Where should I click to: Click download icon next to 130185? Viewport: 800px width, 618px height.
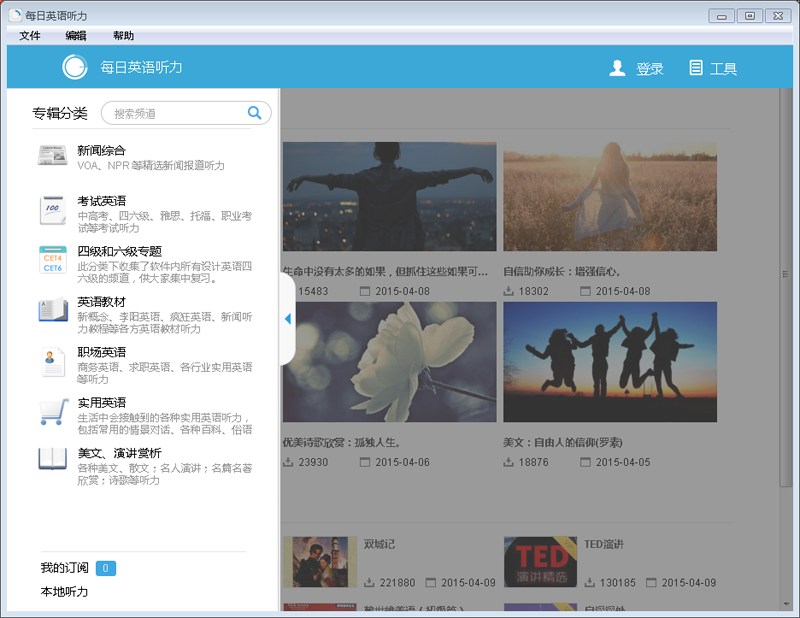click(590, 582)
